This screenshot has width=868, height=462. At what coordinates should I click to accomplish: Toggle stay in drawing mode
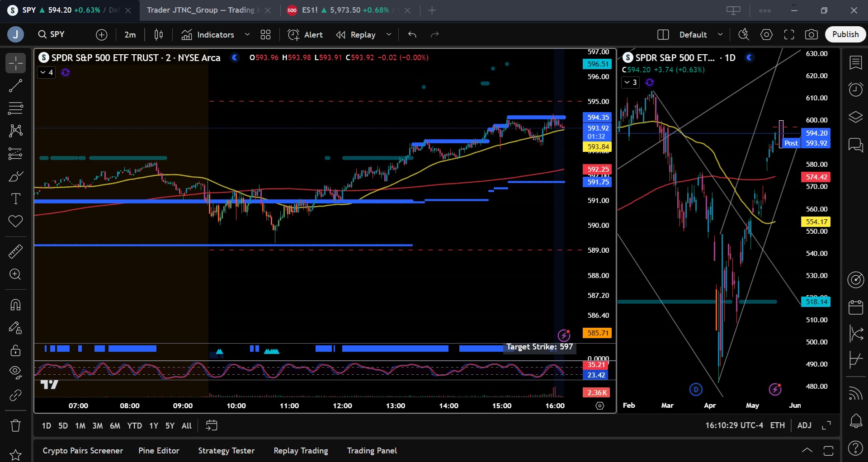pos(15,327)
